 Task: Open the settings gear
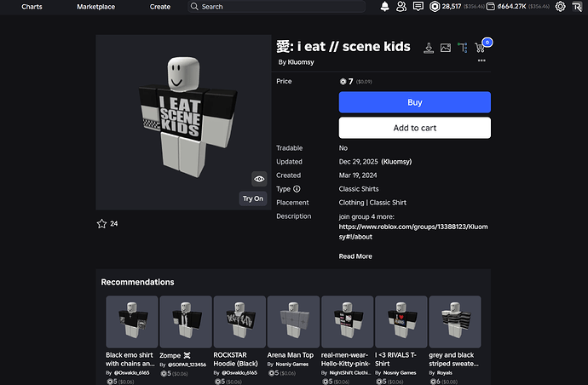click(560, 6)
